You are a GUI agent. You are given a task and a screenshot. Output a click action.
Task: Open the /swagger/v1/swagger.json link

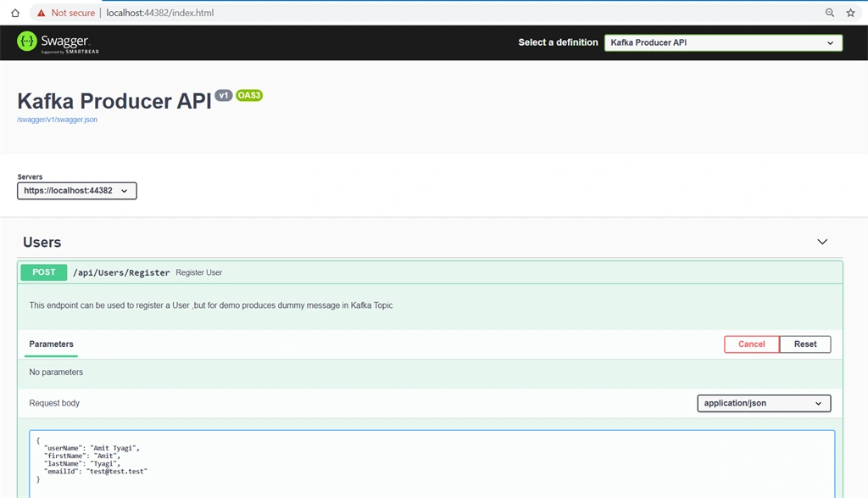coord(57,120)
